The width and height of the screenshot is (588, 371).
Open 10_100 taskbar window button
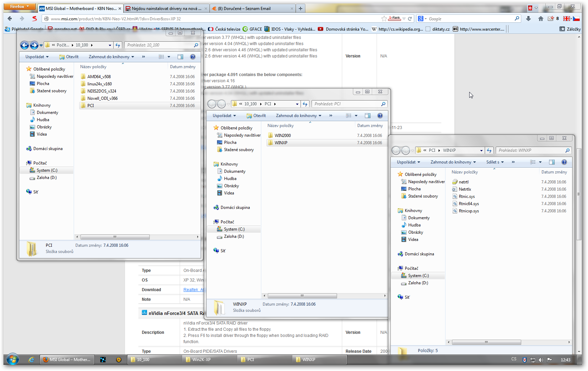tap(154, 360)
